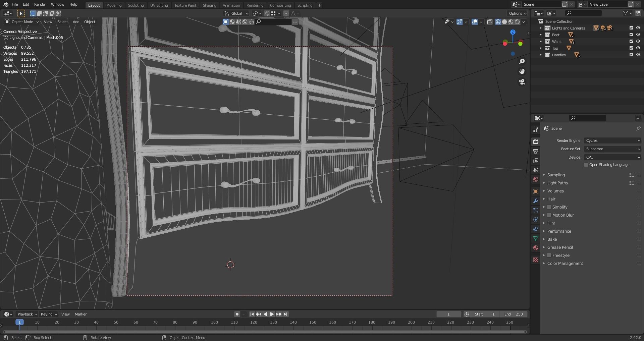Uncheck the Lights and Cameras collection checkbox
Viewport: 644px width, 341px height.
(631, 28)
